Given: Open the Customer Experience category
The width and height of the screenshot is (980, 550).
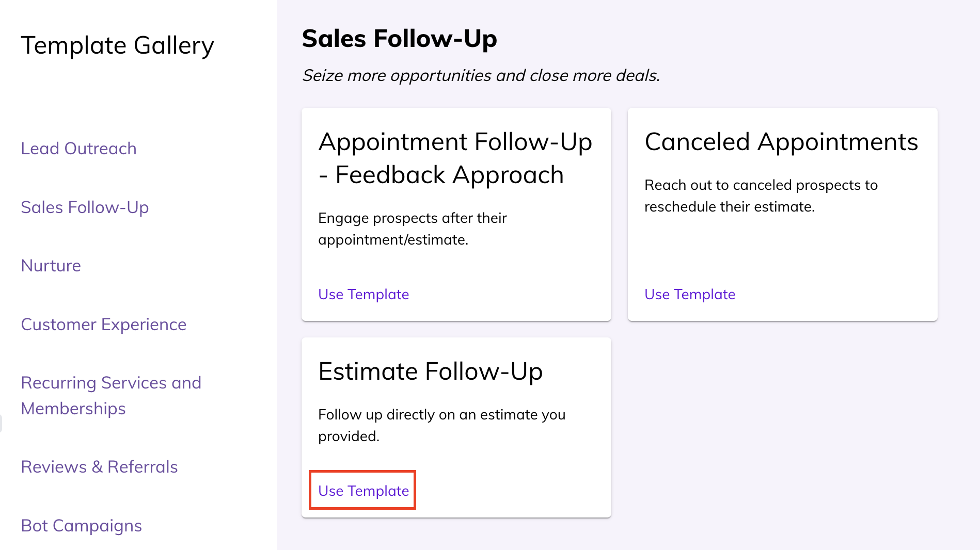Looking at the screenshot, I should pos(103,325).
